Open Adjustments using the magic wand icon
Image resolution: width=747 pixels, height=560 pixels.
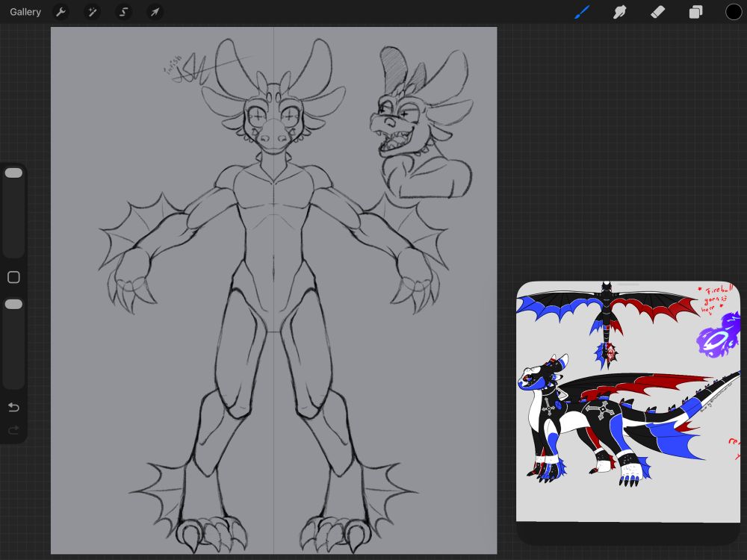[x=92, y=11]
